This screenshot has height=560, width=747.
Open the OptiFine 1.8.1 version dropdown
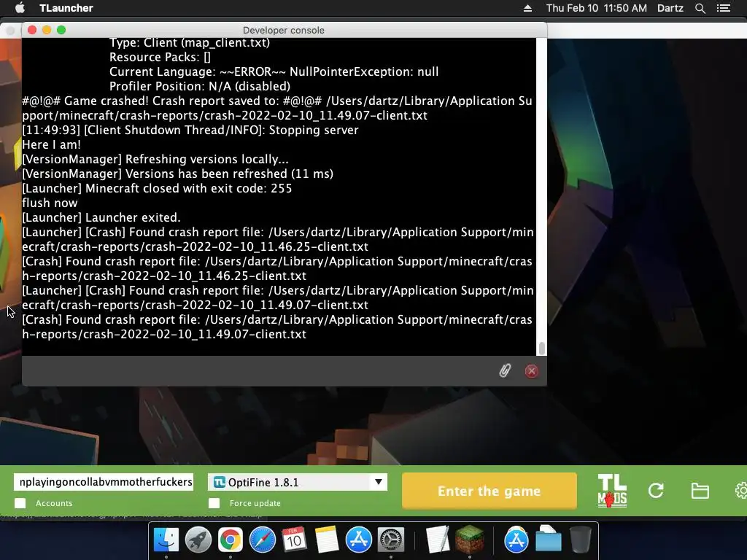(298, 482)
